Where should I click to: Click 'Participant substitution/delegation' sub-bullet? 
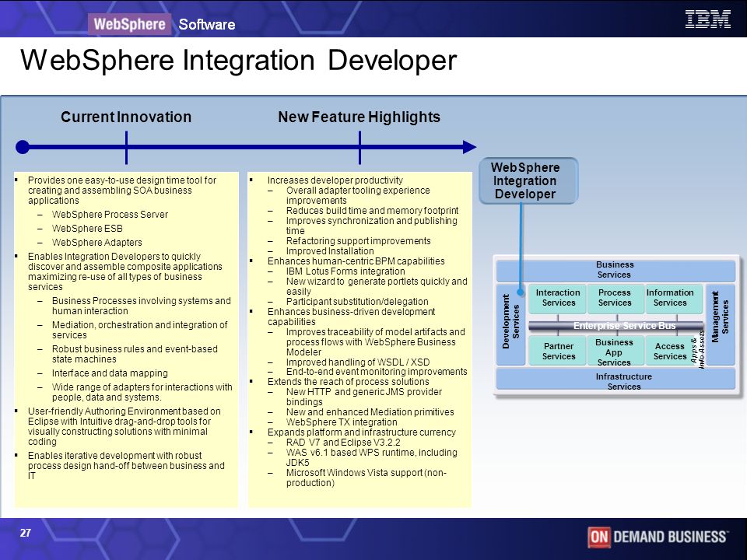click(x=357, y=302)
